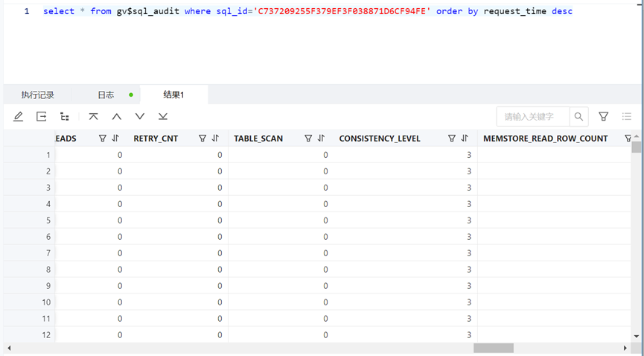Click request_time in the SQL editor
The image size is (644, 356).
pos(515,11)
